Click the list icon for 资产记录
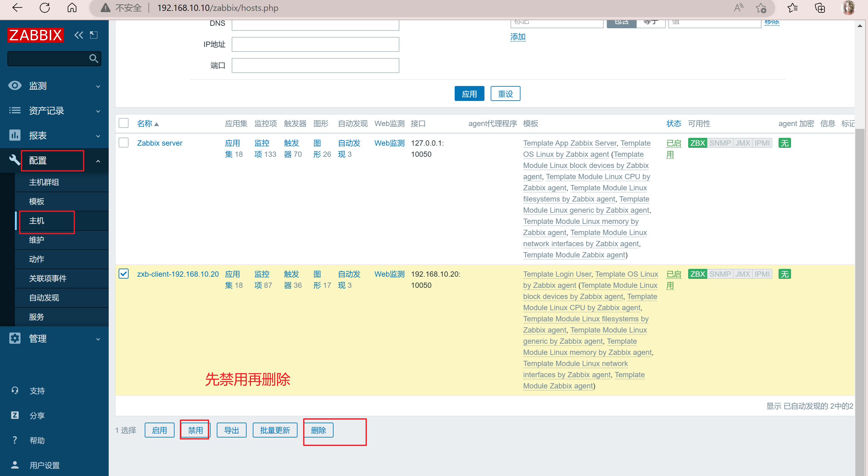The image size is (868, 476). coord(15,111)
